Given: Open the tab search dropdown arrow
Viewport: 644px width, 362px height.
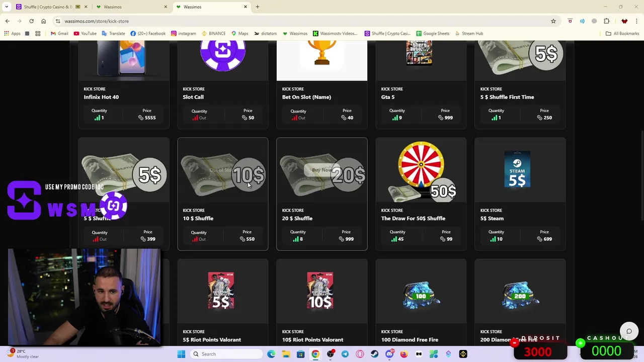Looking at the screenshot, I should [x=7, y=7].
